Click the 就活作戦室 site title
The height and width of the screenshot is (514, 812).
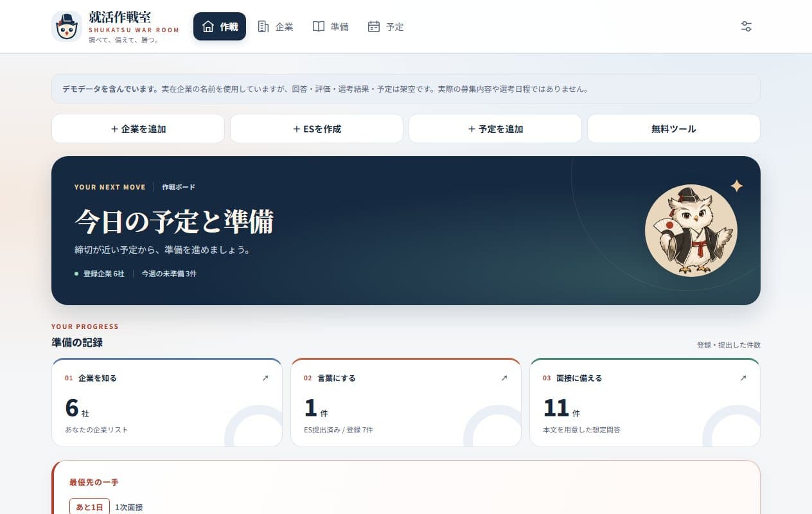coord(120,17)
